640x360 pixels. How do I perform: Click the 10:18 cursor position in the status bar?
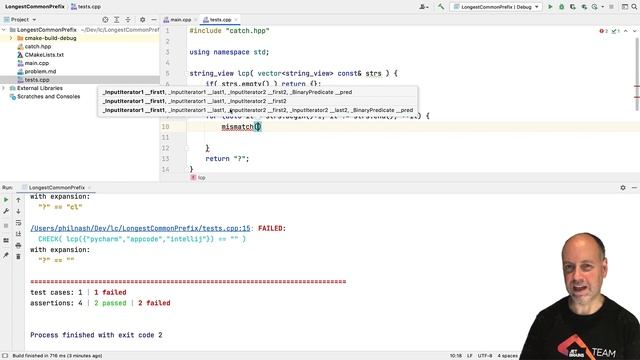coord(456,356)
